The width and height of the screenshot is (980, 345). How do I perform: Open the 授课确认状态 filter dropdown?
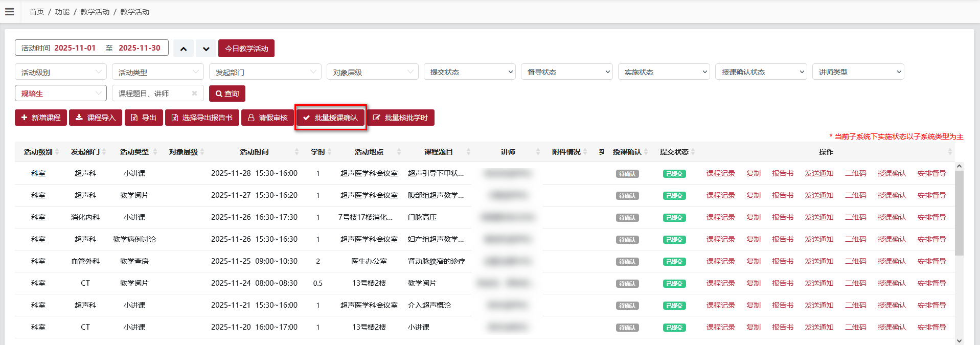coord(761,72)
